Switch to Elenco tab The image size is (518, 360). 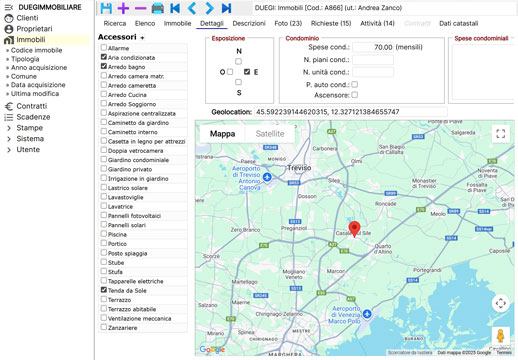point(145,23)
